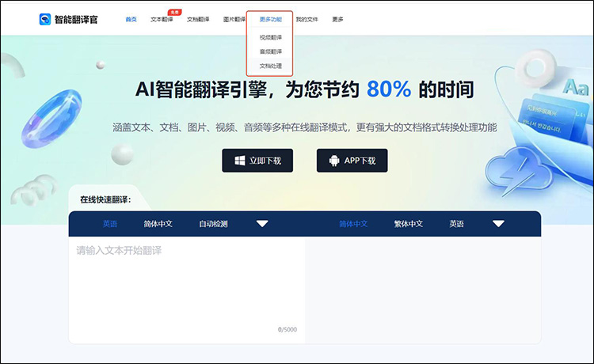Click the APP下载 Android download button
Image resolution: width=594 pixels, height=364 pixels.
click(x=352, y=161)
